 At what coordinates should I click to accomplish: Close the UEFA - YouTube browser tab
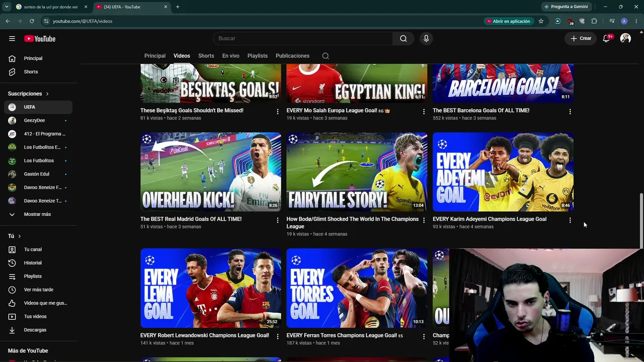166,7
